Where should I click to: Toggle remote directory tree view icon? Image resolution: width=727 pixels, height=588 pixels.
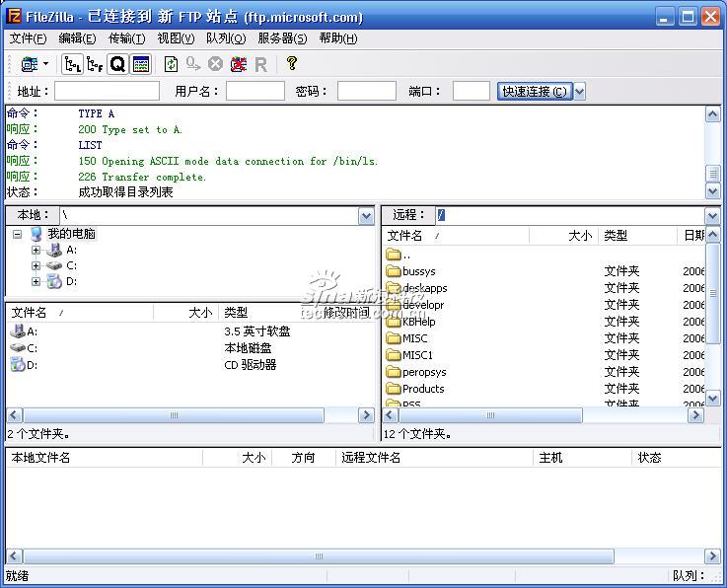tap(95, 64)
